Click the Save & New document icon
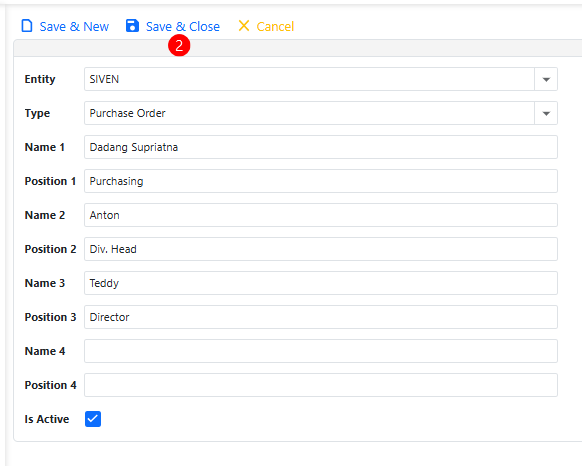The height and width of the screenshot is (466, 582). (x=27, y=26)
